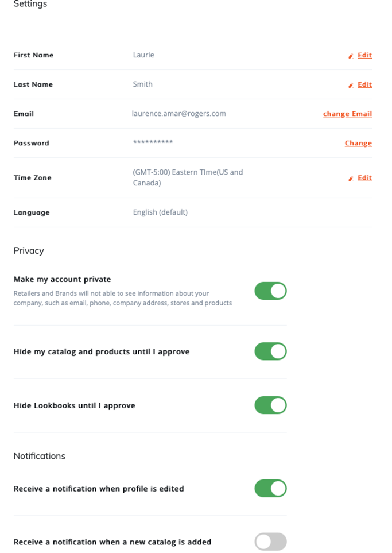
Task: Click the Last Name value Smith
Action: [143, 84]
